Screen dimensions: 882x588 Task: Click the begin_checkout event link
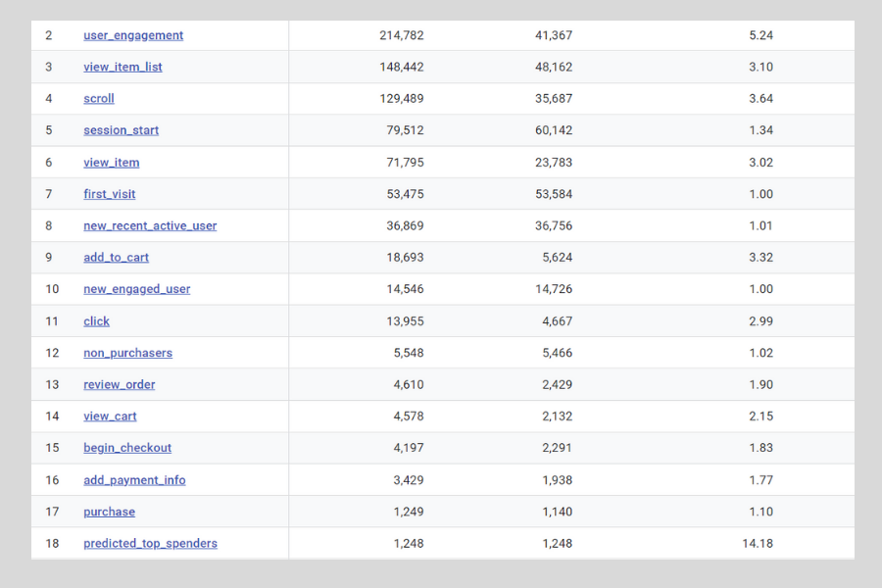click(127, 448)
